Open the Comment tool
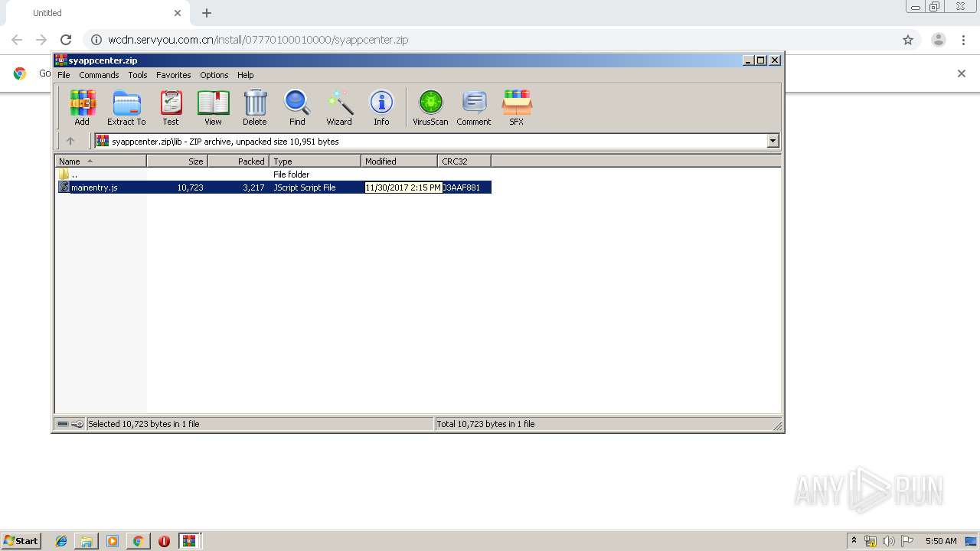 (x=474, y=107)
